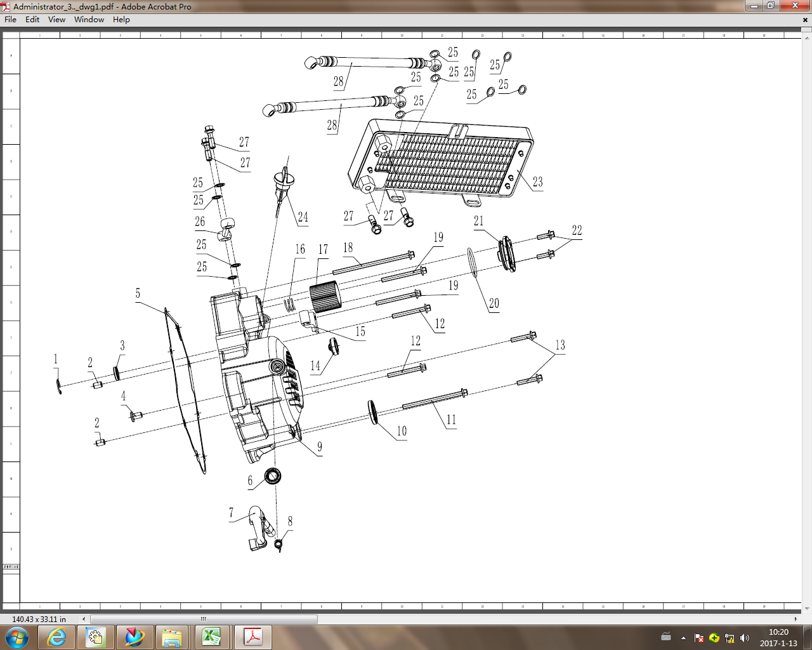Open the File menu
Viewport: 812px width, 650px height.
pyautogui.click(x=10, y=20)
